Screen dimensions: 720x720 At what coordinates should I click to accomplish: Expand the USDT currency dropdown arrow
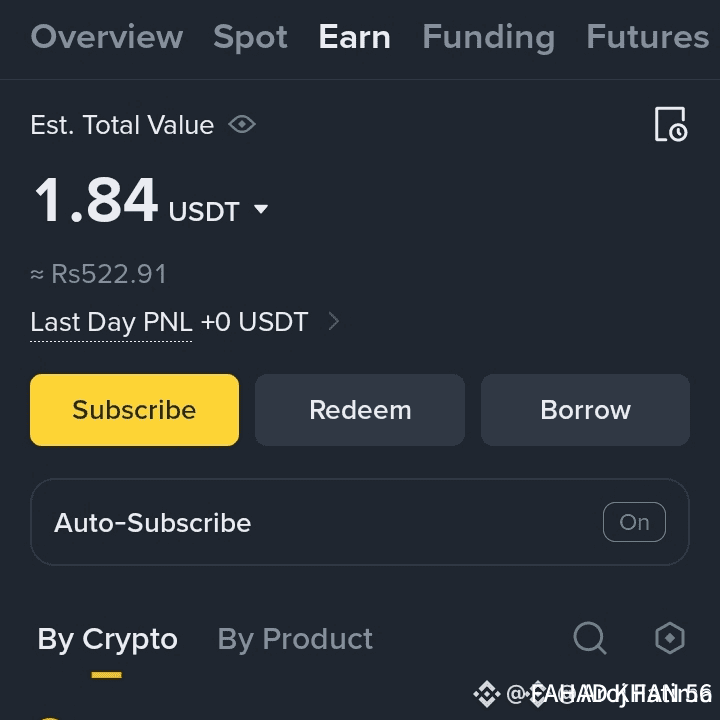point(261,209)
